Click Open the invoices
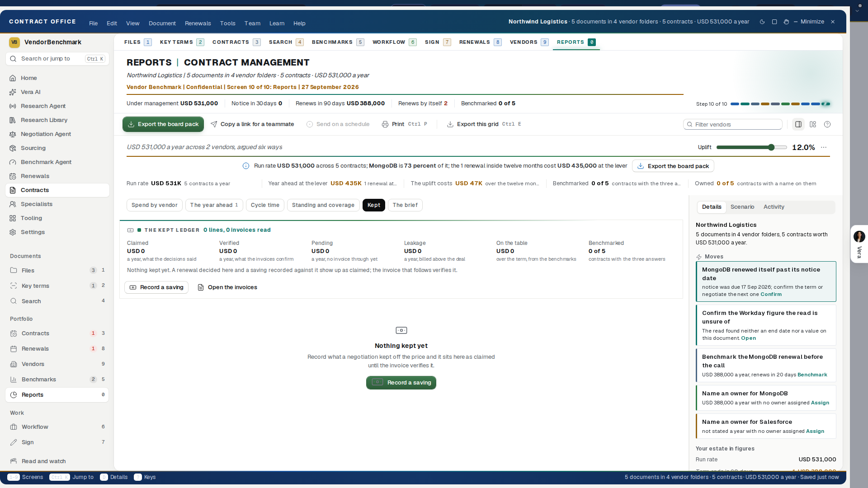Image resolution: width=868 pixels, height=488 pixels. click(x=227, y=287)
